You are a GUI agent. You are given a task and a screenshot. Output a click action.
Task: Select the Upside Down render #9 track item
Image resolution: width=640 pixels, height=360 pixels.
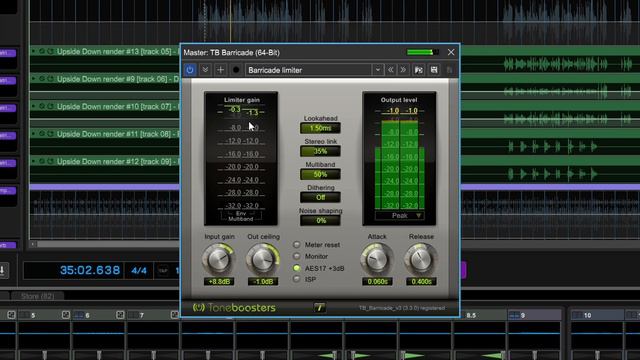105,79
